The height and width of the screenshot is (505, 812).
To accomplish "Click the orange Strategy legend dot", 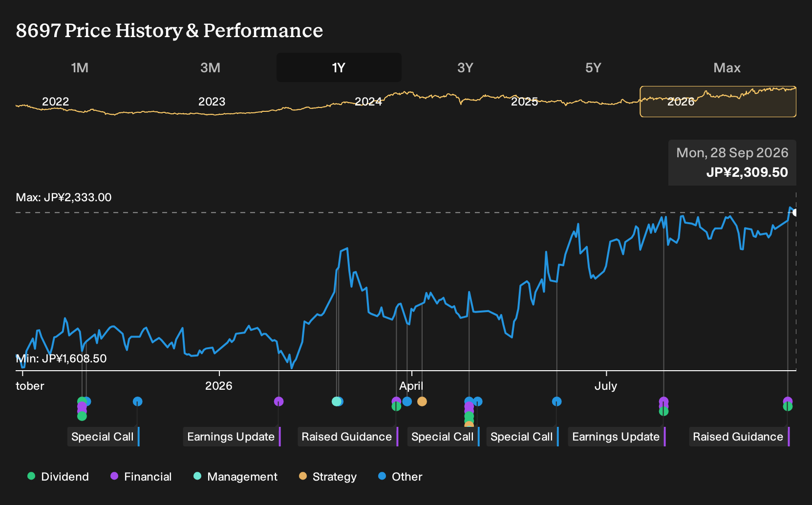I will [303, 476].
